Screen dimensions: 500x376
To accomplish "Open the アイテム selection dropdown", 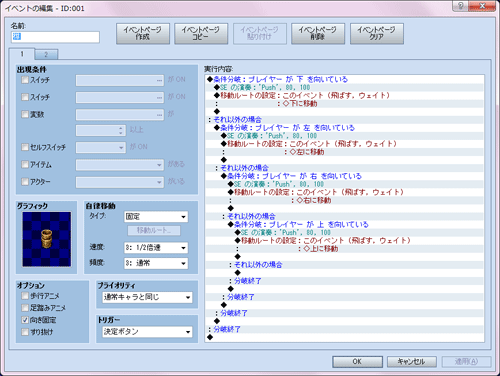I will click(x=120, y=164).
